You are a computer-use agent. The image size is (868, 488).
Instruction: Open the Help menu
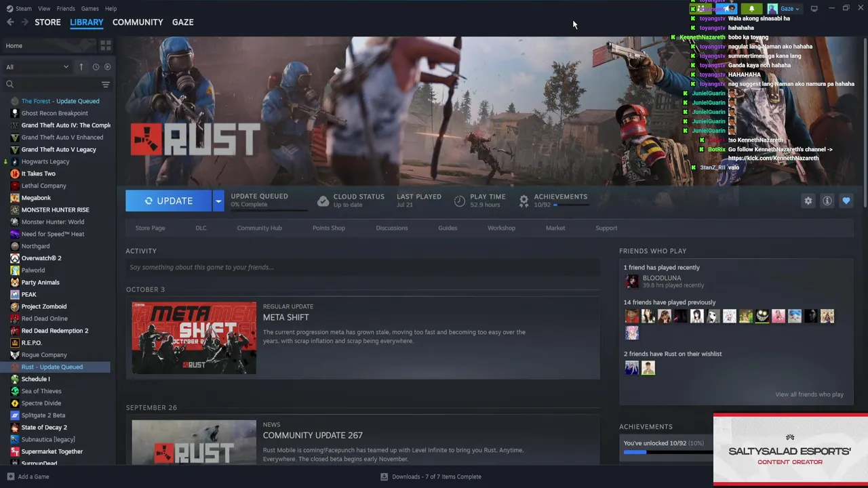click(111, 9)
